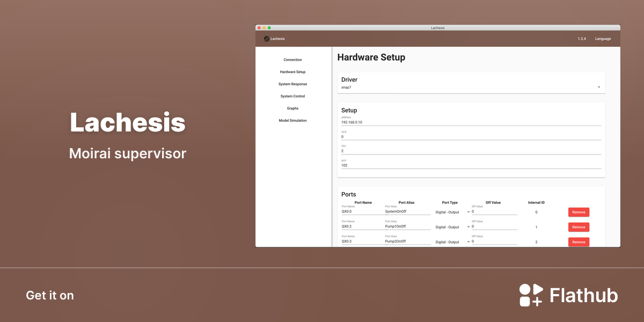Viewport: 644px width, 322px height.
Task: Edit Port Name field QX0.0
Action: click(363, 211)
